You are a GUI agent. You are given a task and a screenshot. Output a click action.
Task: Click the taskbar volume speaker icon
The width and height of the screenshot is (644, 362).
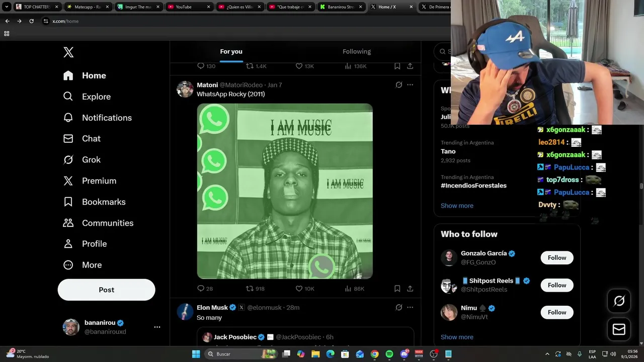[613, 354]
